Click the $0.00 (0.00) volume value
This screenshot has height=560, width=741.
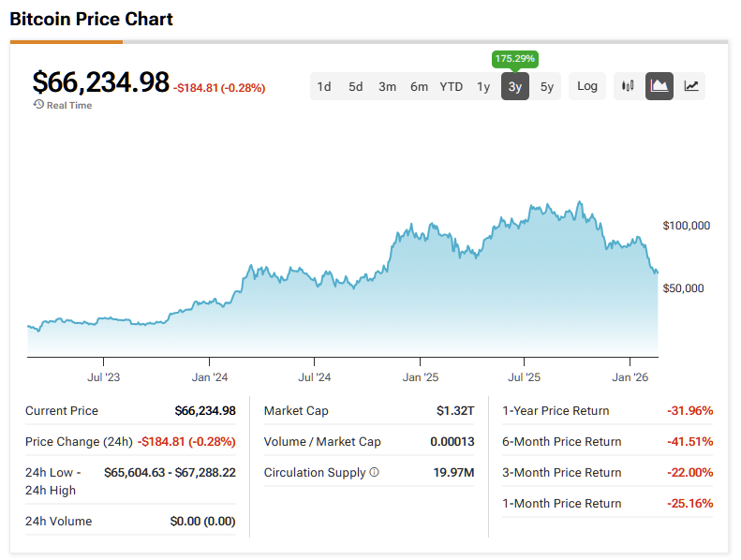pyautogui.click(x=202, y=522)
